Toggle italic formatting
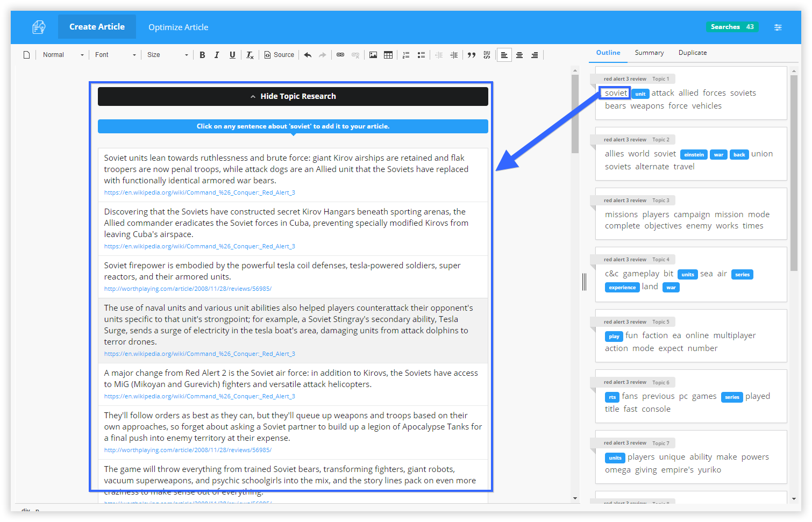Image resolution: width=812 pixels, height=522 pixels. [217, 55]
